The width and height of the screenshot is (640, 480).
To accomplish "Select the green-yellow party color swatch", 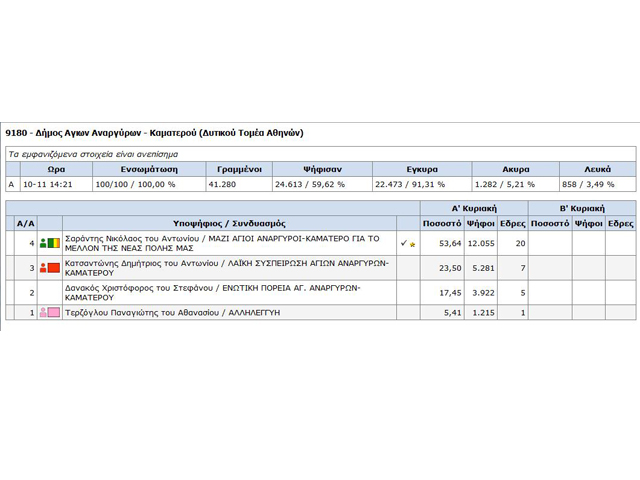I will pyautogui.click(x=55, y=243).
